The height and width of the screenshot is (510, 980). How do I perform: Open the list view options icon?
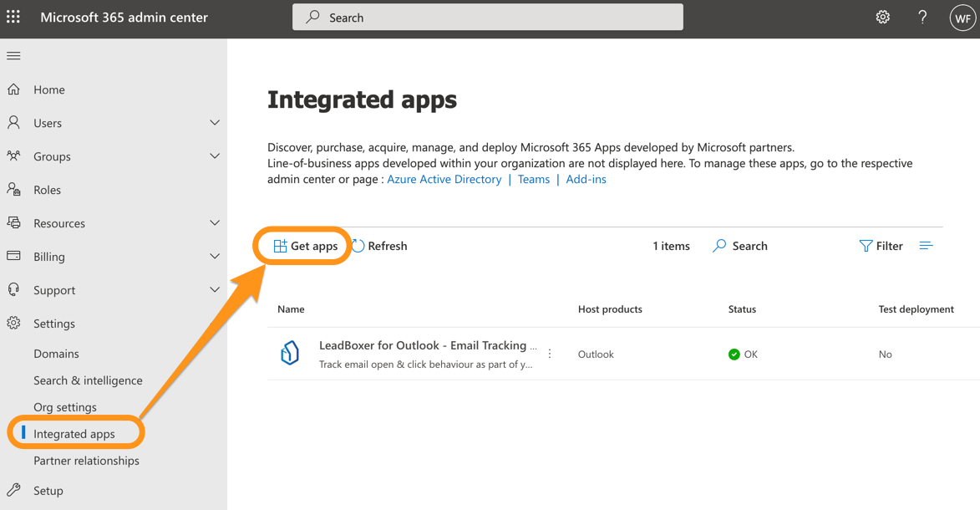click(926, 246)
